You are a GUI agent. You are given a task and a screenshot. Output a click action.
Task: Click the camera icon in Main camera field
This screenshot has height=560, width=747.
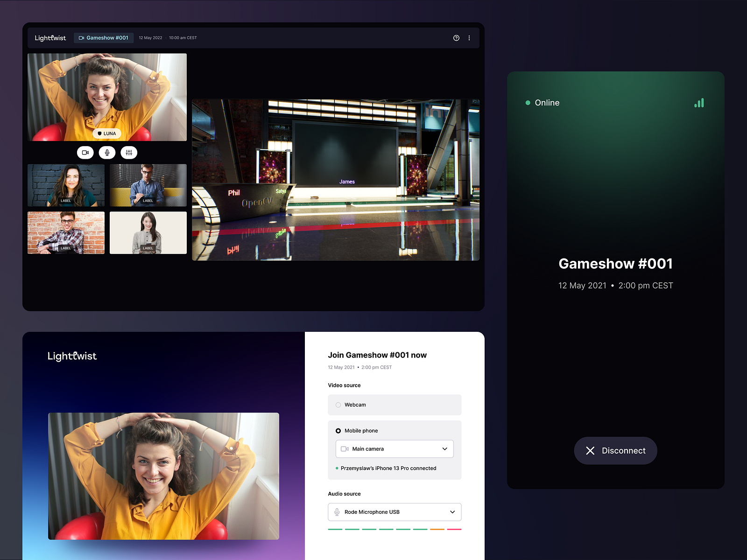click(x=345, y=448)
